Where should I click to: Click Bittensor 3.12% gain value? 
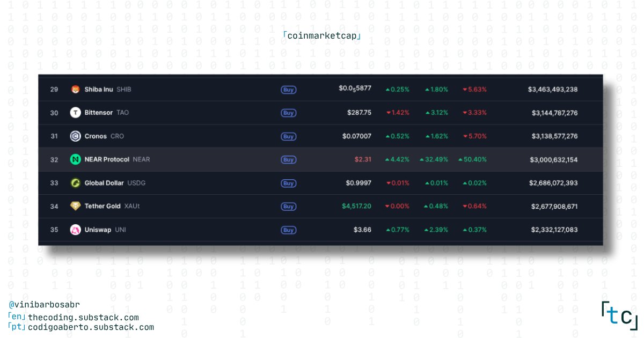click(436, 113)
